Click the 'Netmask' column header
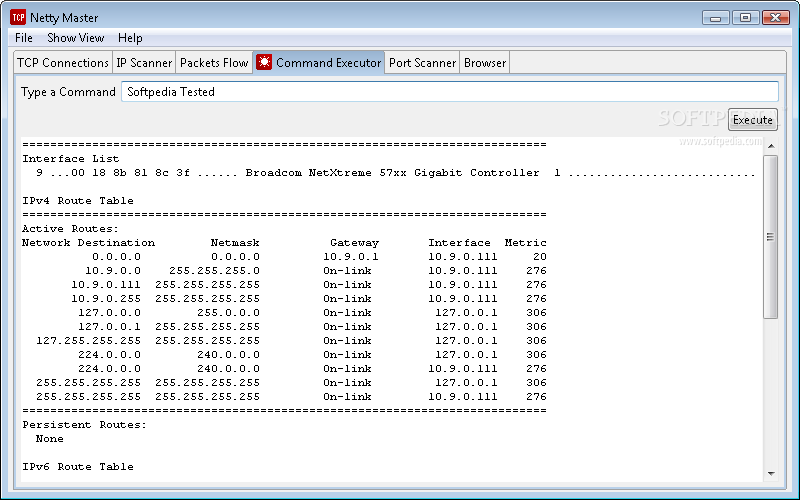The height and width of the screenshot is (500, 800). click(235, 243)
